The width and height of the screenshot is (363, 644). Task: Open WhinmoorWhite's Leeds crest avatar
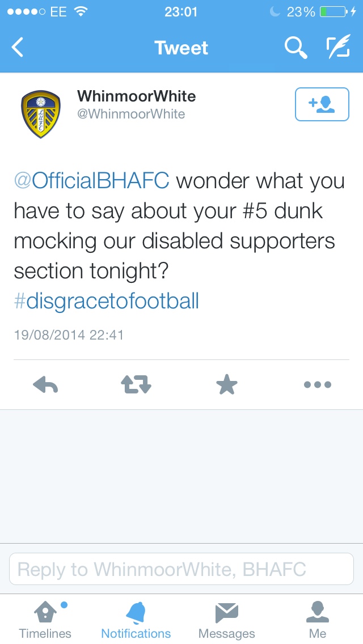[x=41, y=114]
